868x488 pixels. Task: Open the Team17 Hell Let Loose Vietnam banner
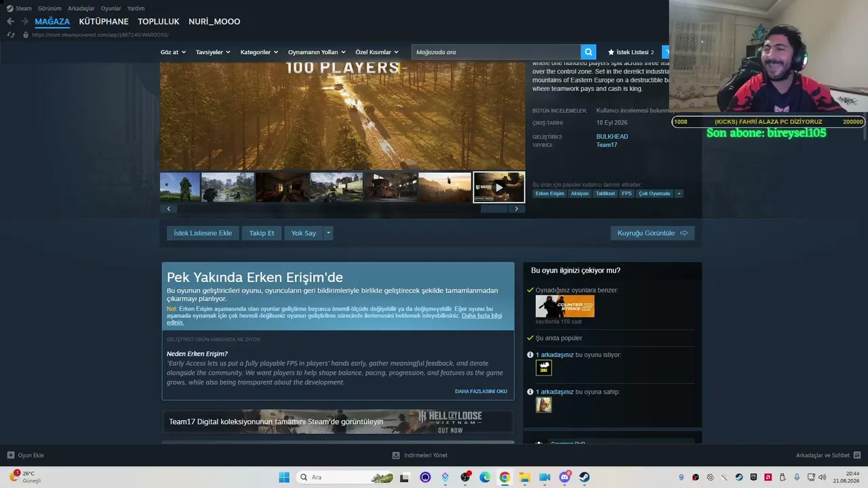point(338,422)
